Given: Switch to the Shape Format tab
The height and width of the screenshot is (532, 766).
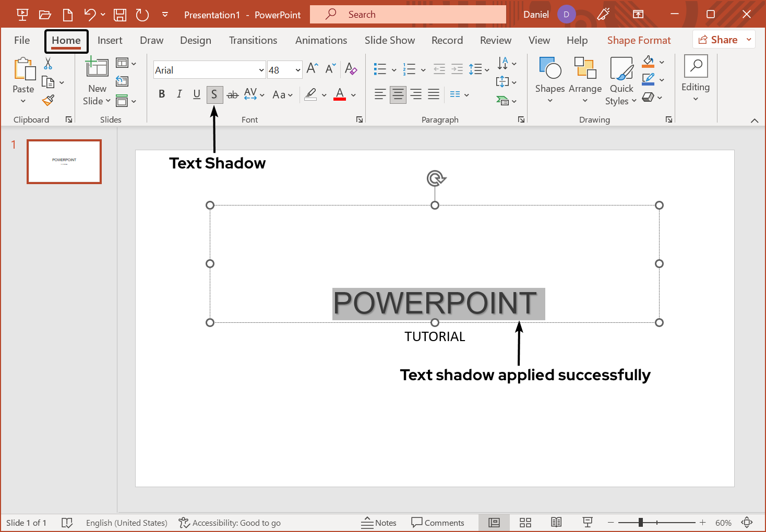Looking at the screenshot, I should click(639, 40).
